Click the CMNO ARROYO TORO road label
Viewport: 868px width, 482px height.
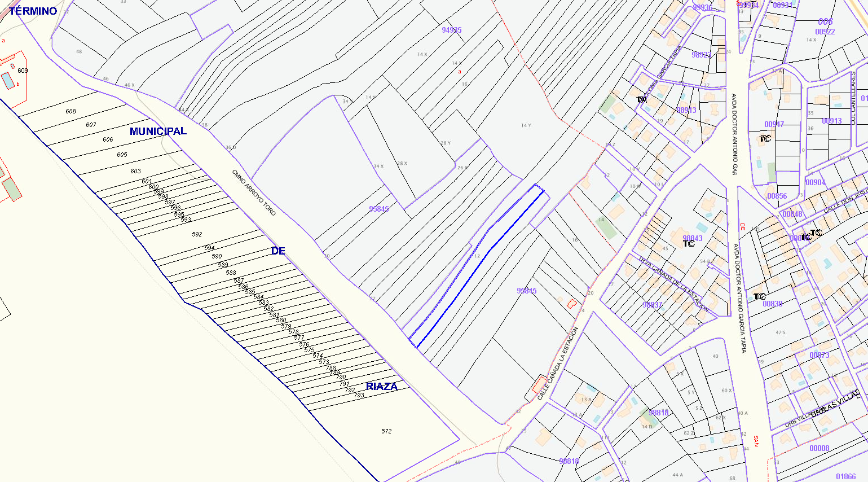[x=254, y=192]
